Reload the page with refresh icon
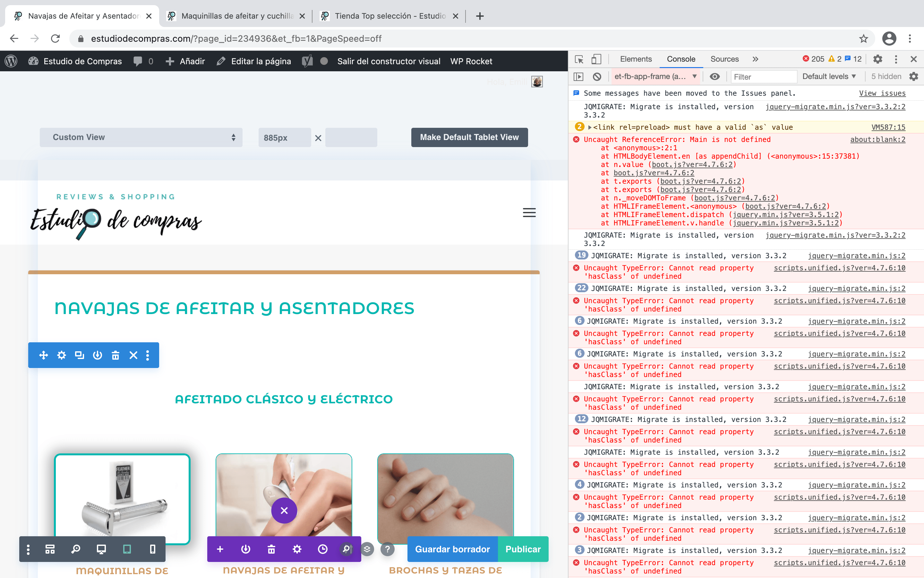Viewport: 924px width, 578px height. pyautogui.click(x=56, y=39)
